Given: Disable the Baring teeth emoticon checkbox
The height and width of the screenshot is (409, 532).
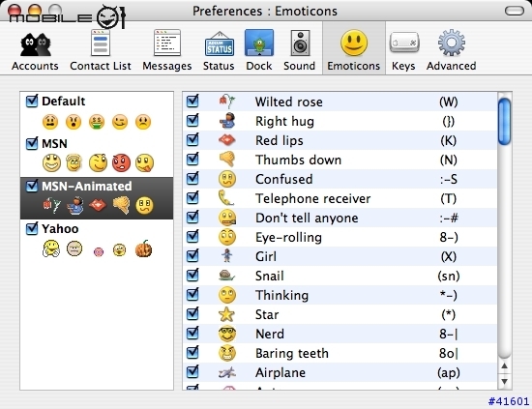Looking at the screenshot, I should coord(192,352).
